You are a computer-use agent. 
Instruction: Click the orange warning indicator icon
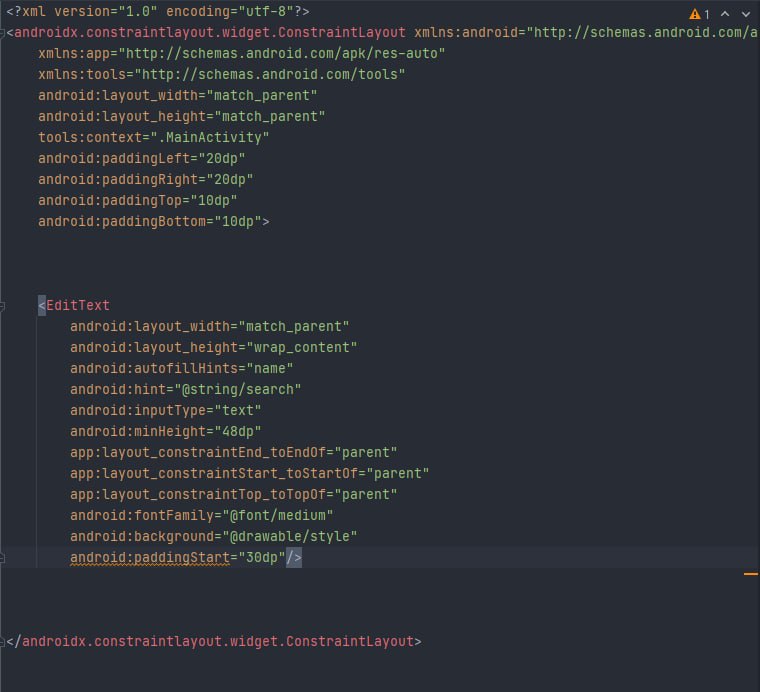[695, 14]
